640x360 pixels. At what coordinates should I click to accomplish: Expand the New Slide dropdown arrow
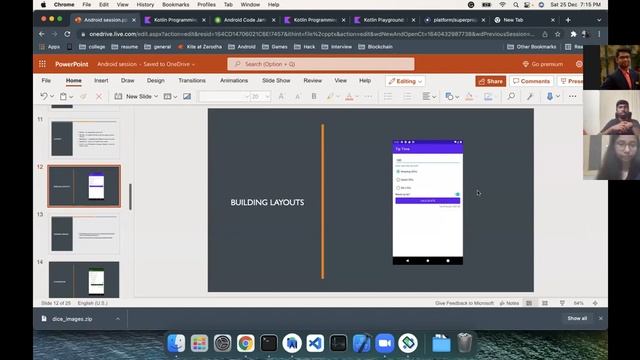coord(156,97)
